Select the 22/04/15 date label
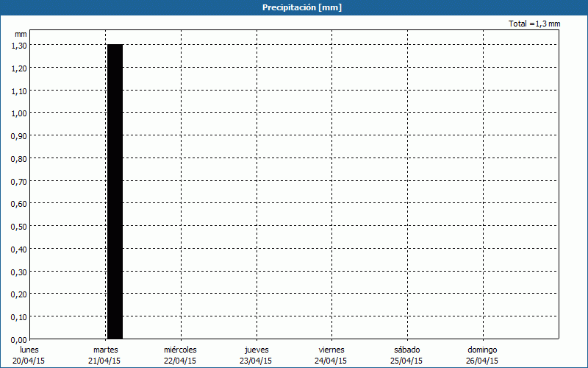The image size is (588, 368). [x=180, y=361]
